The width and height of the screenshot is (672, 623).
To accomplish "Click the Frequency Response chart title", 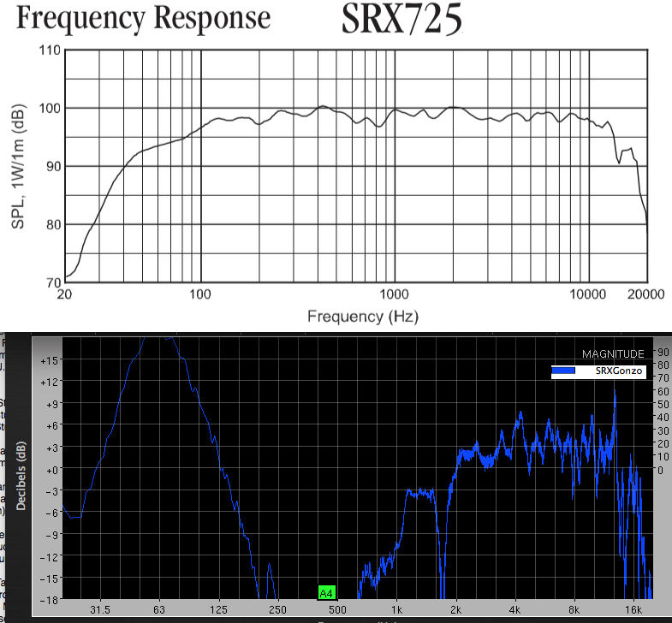I will [144, 19].
